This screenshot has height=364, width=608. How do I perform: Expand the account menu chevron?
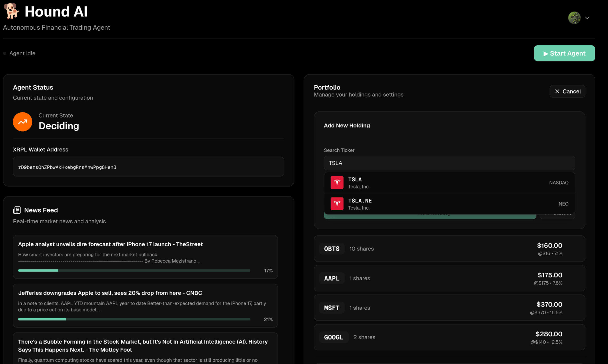[x=587, y=18]
